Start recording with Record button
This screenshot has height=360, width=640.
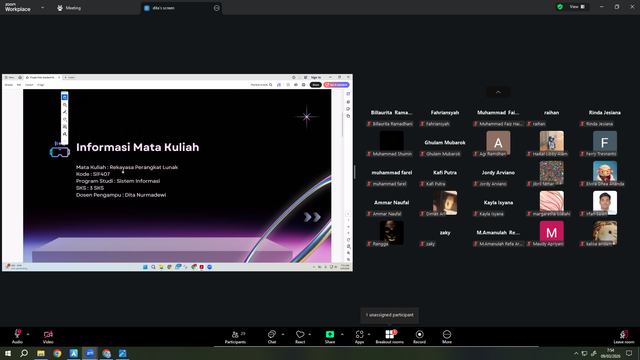pos(419,337)
